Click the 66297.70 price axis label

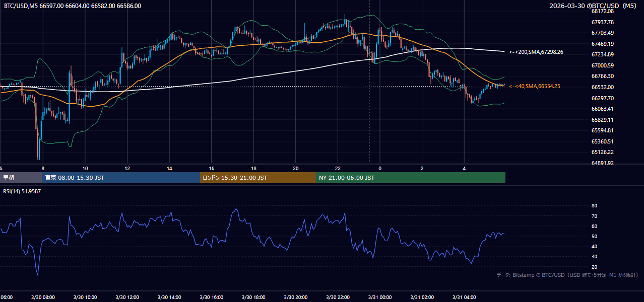pos(602,98)
